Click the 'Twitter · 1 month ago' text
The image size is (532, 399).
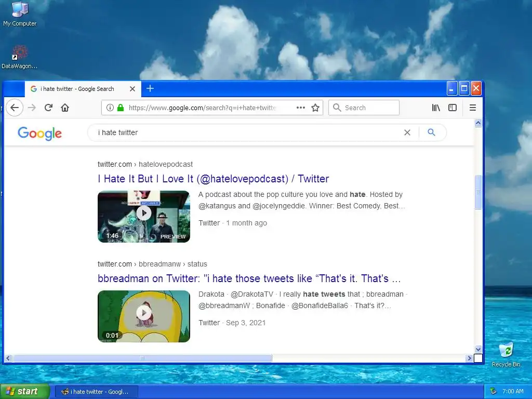[x=233, y=223]
